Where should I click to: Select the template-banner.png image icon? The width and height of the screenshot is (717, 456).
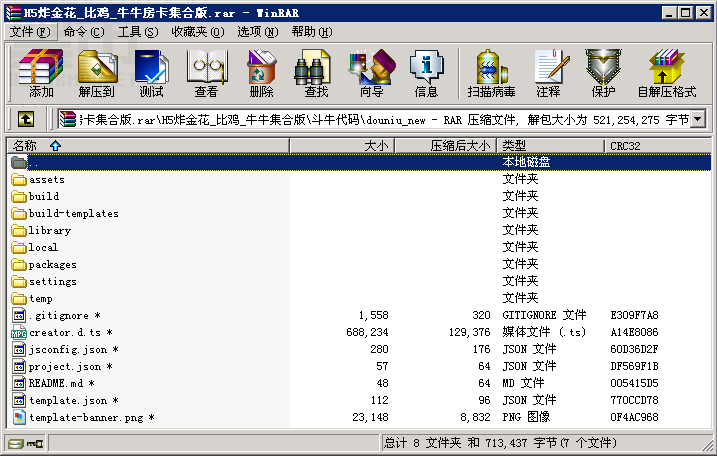coord(19,417)
